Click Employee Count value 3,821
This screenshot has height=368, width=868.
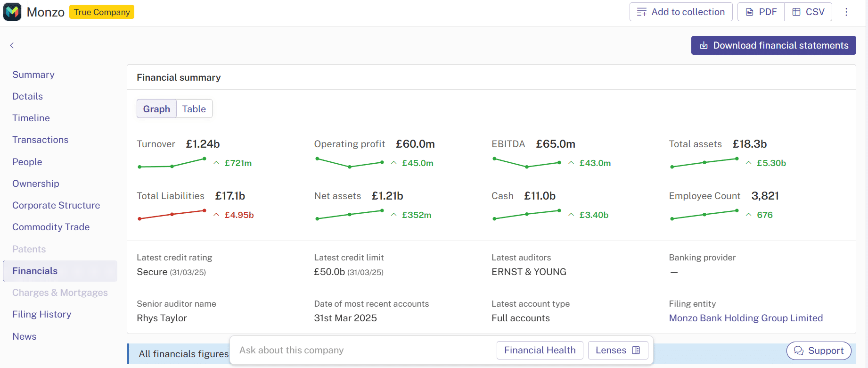point(765,196)
